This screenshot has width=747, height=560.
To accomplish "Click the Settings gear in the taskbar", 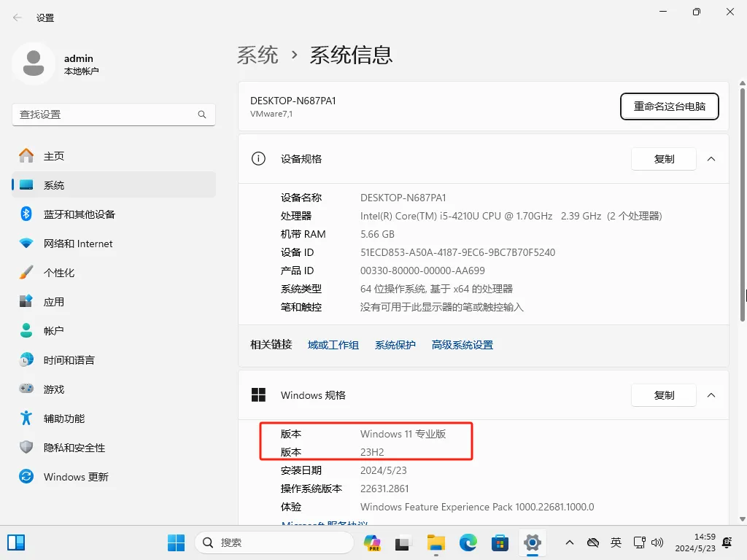I will tap(532, 542).
